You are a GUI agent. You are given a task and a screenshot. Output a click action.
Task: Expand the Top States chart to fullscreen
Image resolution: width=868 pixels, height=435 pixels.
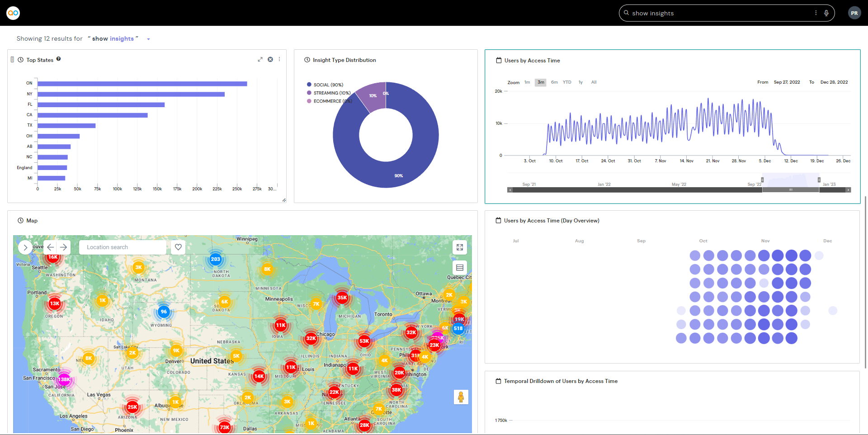tap(260, 60)
